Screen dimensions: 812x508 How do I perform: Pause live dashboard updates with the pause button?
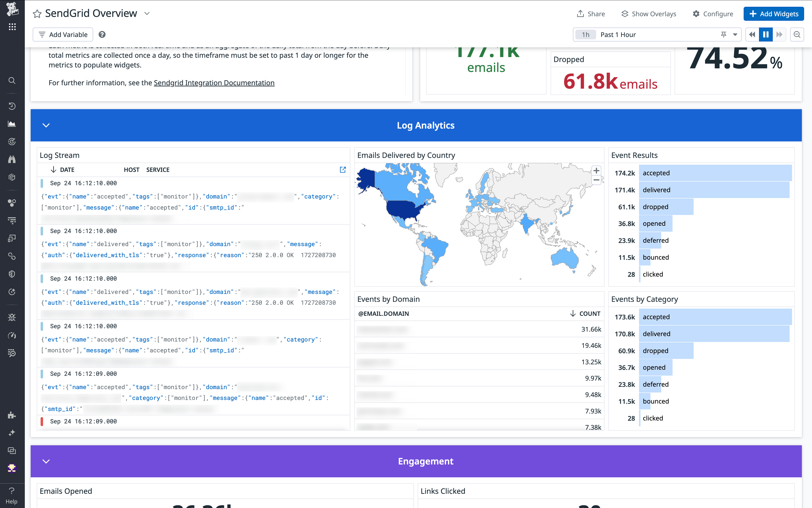(766, 34)
